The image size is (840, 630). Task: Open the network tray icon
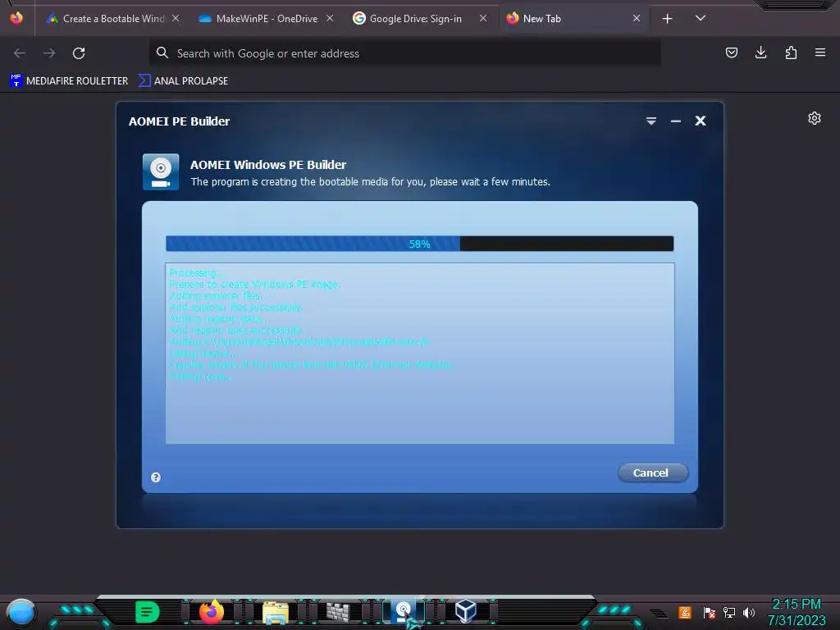[728, 612]
